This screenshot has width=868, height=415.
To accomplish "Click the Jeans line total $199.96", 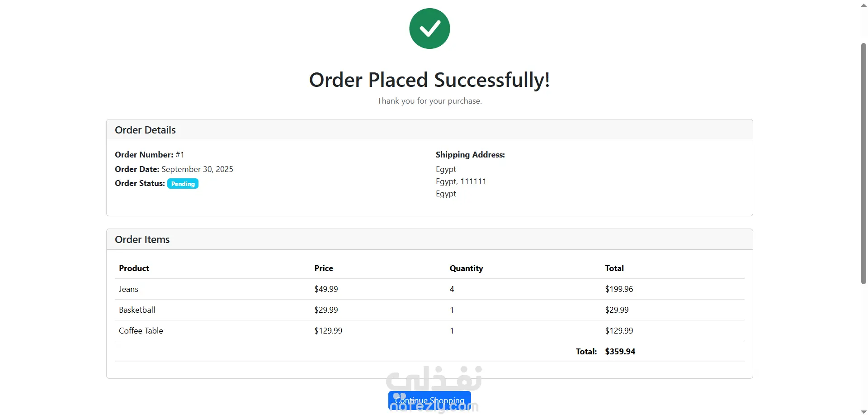I will pyautogui.click(x=619, y=289).
